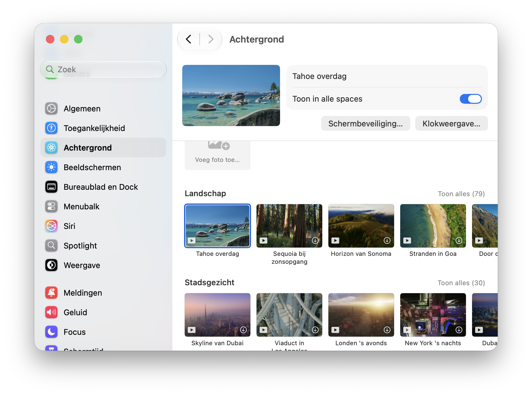Select the Stranden in Goa wallpaper
Viewport: 532px width, 396px height.
click(x=433, y=226)
